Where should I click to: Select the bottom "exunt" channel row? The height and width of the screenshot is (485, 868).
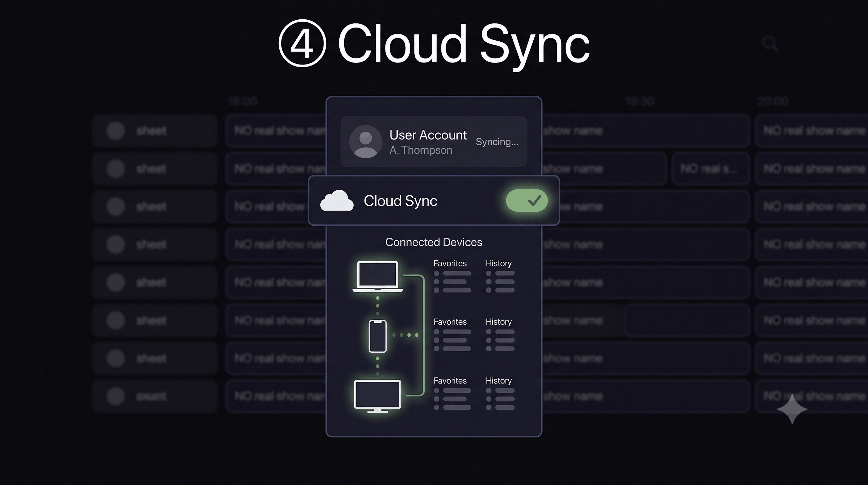155,396
